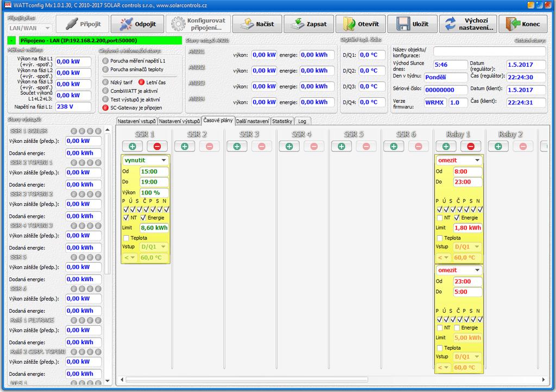The height and width of the screenshot is (392, 556).
Task: Click the Konec exit button
Action: [x=523, y=24]
